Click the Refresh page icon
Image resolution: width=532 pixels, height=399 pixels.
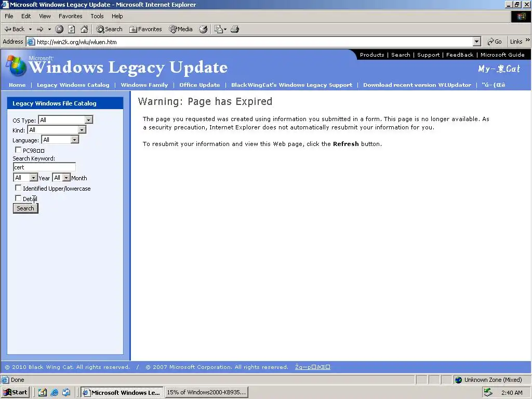[x=72, y=29]
